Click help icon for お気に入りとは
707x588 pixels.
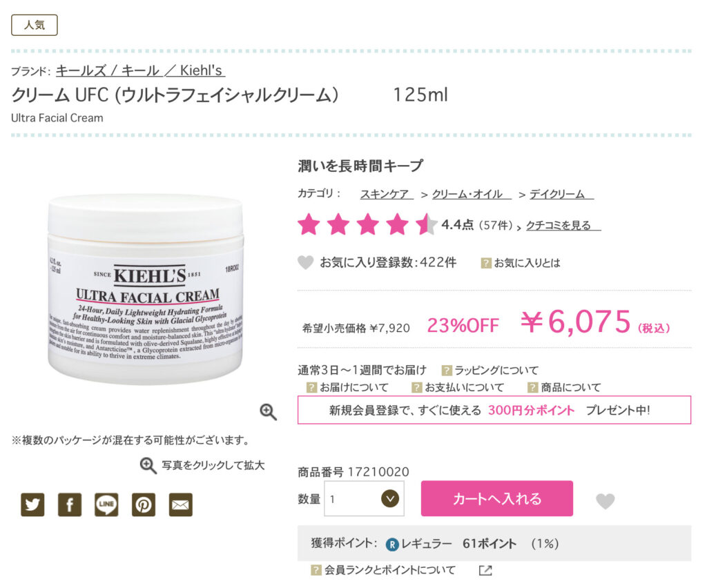(x=485, y=263)
